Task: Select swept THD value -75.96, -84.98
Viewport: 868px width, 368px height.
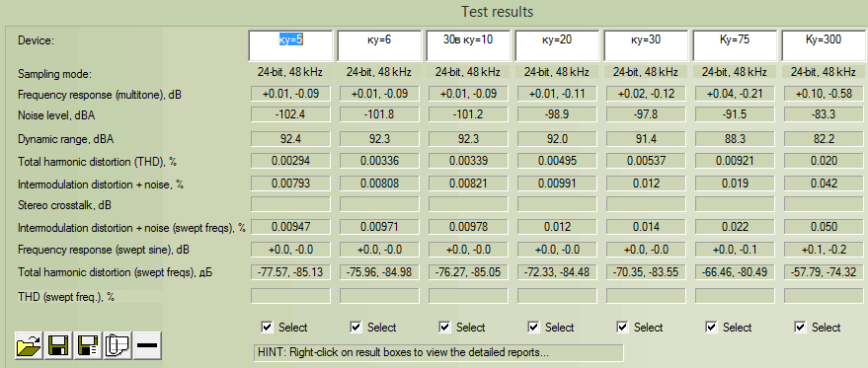Action: 380,271
